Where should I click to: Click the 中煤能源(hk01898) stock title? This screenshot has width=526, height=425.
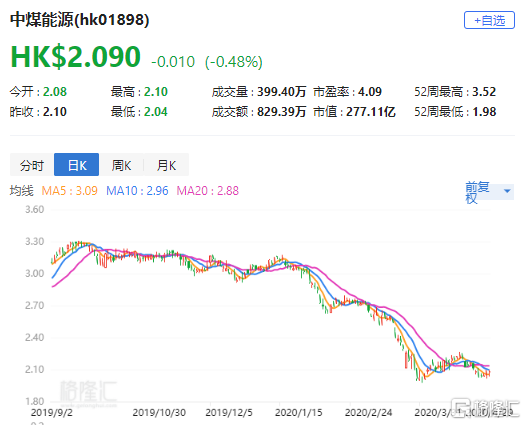pyautogui.click(x=80, y=19)
